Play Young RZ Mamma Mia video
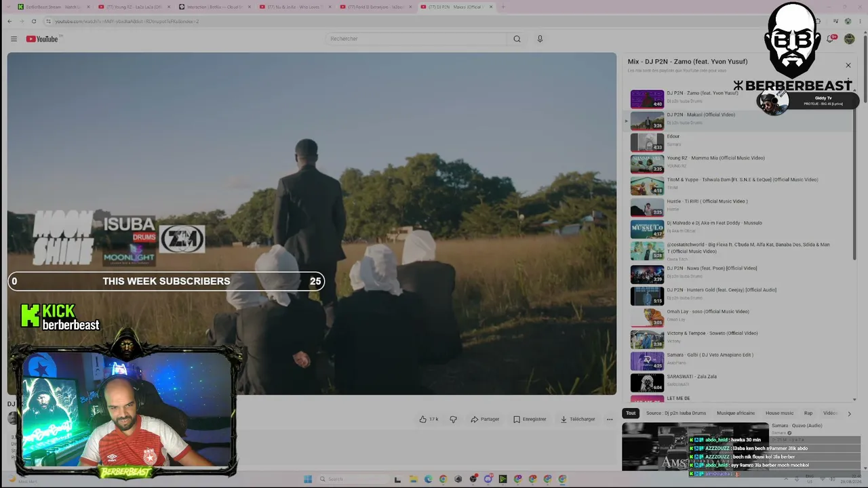Viewport: 868px width, 488px height. [x=736, y=164]
